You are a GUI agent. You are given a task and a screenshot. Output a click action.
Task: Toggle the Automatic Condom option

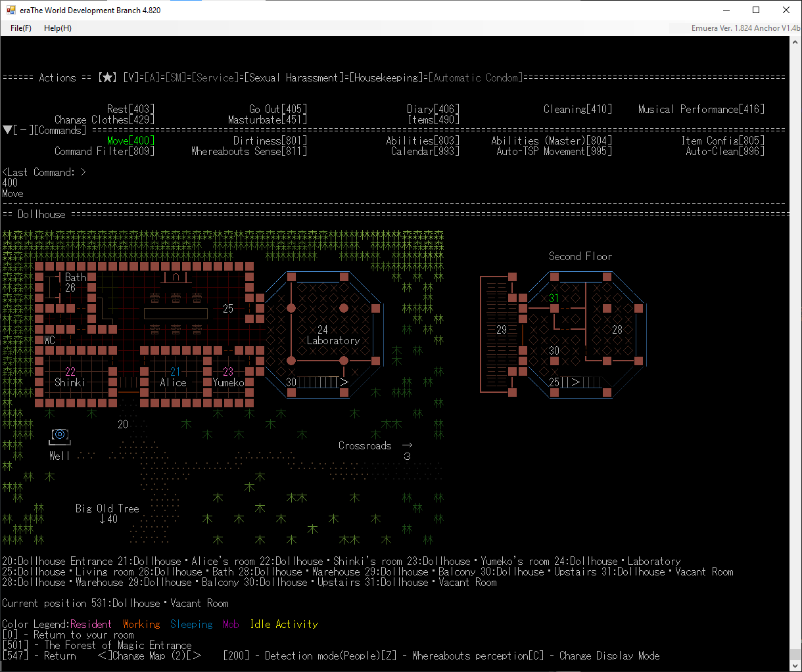[475, 78]
